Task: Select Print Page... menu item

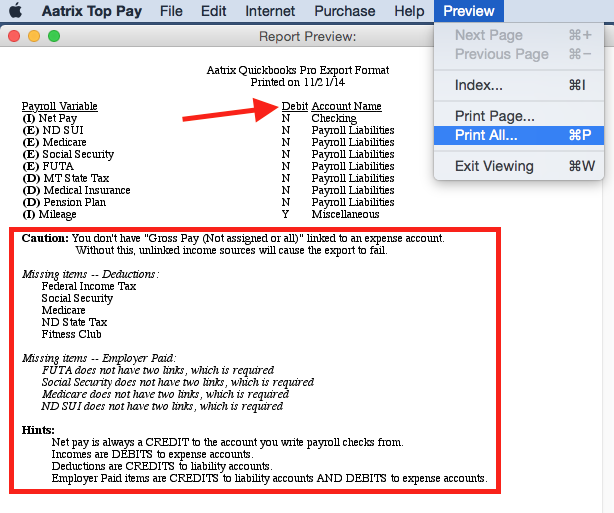Action: pyautogui.click(x=519, y=116)
